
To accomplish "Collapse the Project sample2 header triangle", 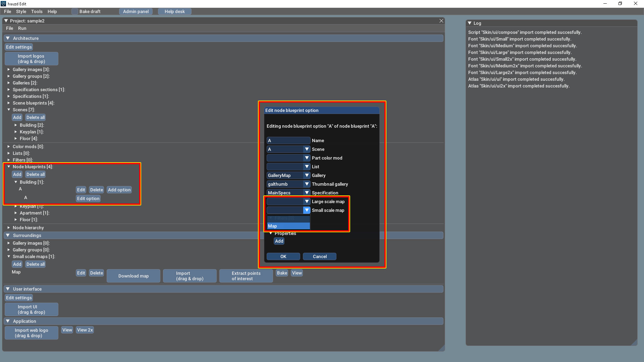I will point(6,21).
